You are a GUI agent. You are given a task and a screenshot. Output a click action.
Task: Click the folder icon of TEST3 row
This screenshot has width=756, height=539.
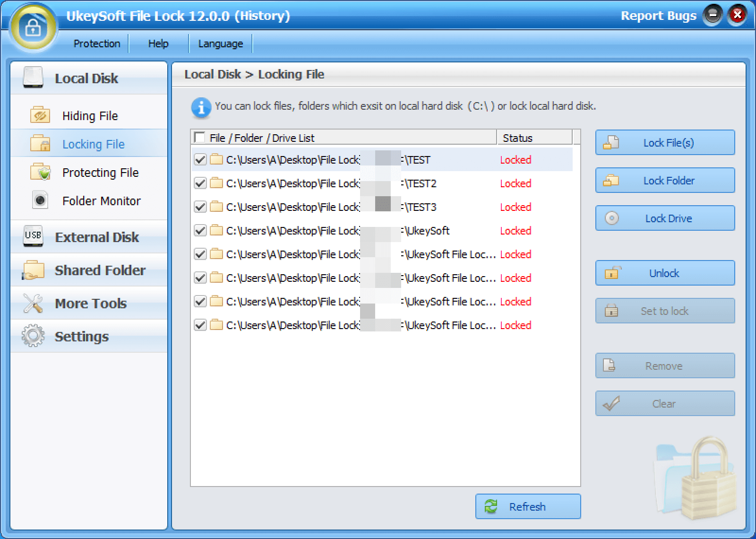click(x=216, y=207)
